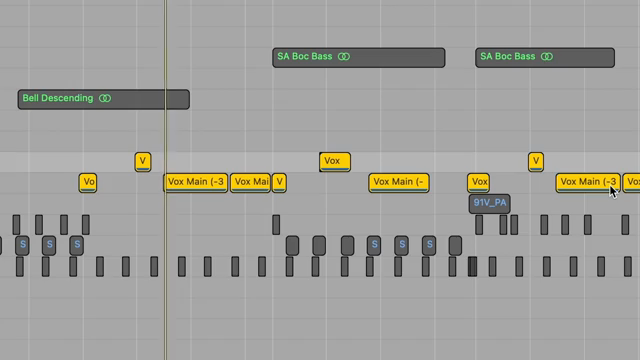640x360 pixels.
Task: Select the first SA Boc Bass region
Action: click(359, 58)
